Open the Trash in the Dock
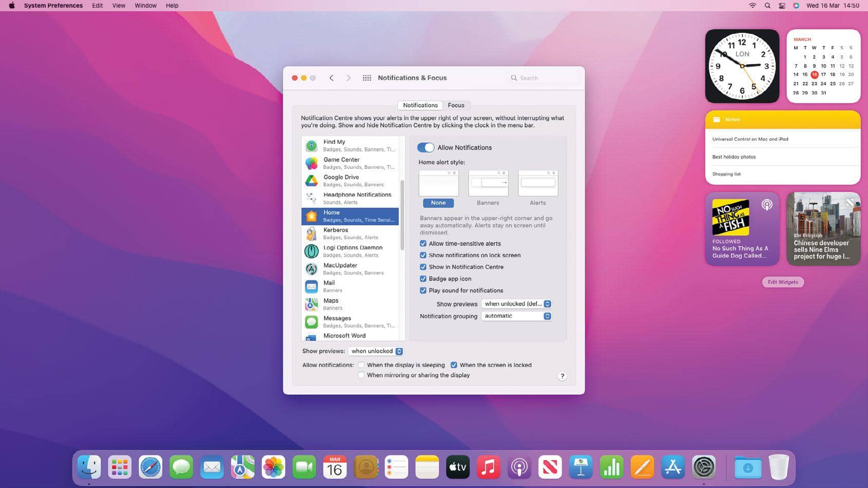Viewport: 868px width, 488px height. [x=779, y=467]
